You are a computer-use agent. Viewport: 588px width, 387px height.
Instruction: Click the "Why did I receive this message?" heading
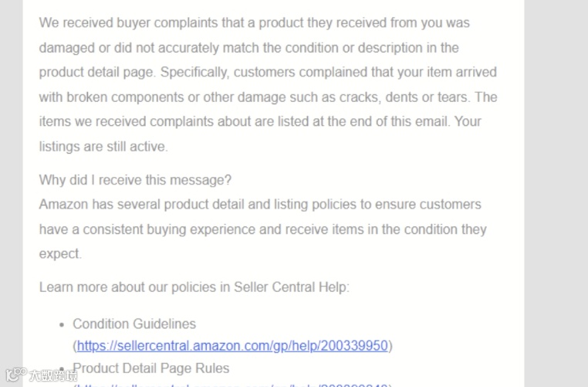tap(135, 180)
